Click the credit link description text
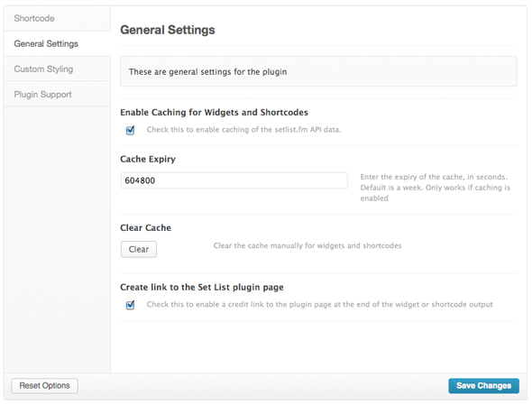The image size is (532, 405). pos(319,305)
